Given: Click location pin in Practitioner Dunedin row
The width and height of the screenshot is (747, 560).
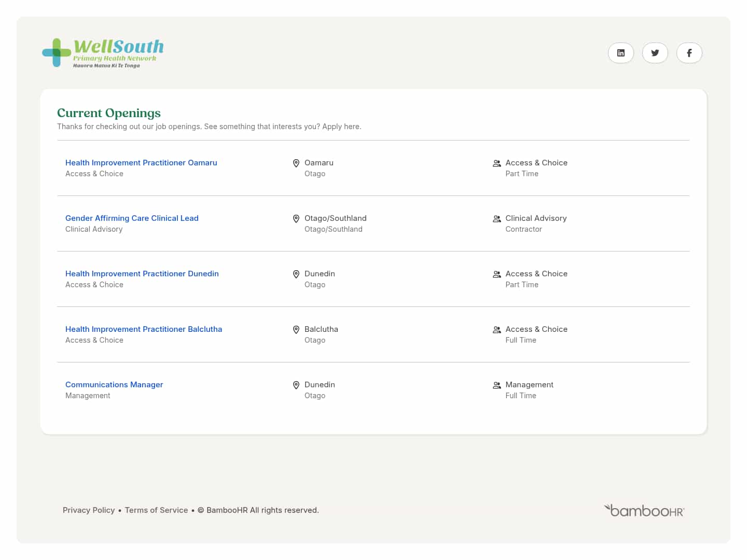Looking at the screenshot, I should tap(296, 274).
